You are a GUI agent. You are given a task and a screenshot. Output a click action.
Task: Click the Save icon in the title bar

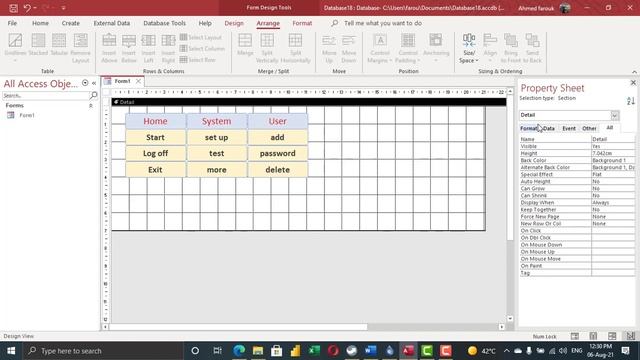click(x=13, y=8)
